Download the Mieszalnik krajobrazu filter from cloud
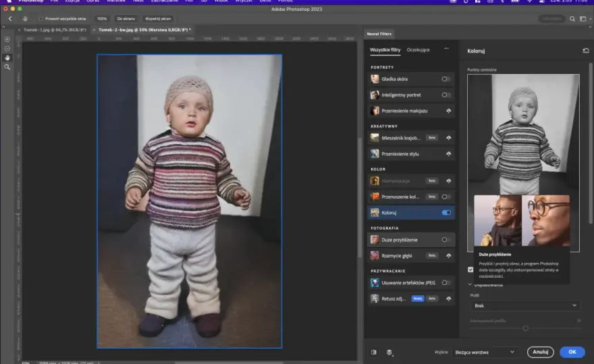 448,138
